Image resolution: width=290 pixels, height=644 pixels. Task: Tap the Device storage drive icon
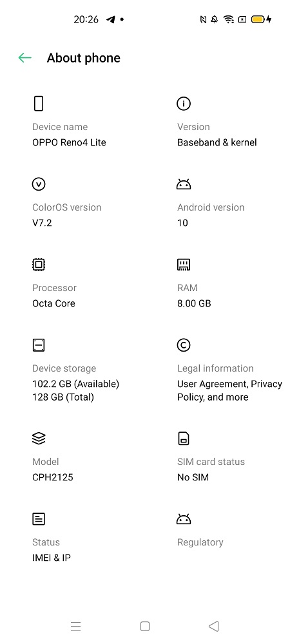point(39,345)
